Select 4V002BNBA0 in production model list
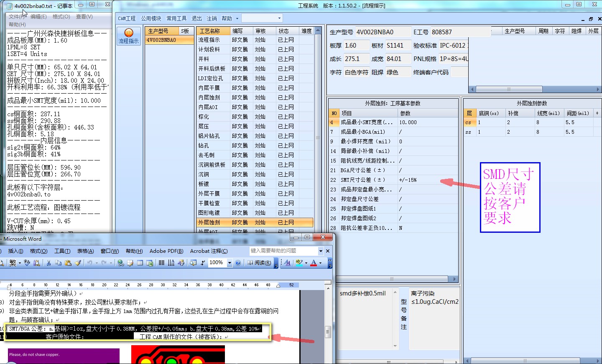This screenshot has height=364, width=602. [x=169, y=40]
